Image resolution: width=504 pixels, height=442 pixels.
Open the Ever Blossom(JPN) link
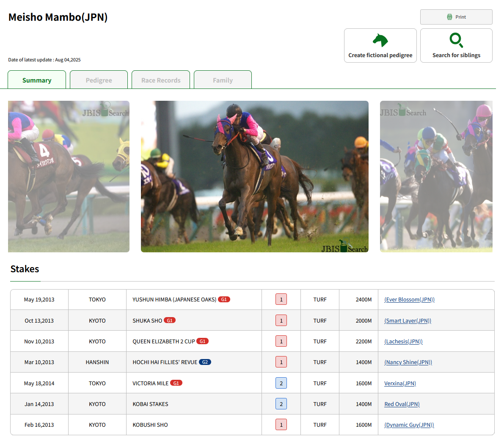pos(410,299)
